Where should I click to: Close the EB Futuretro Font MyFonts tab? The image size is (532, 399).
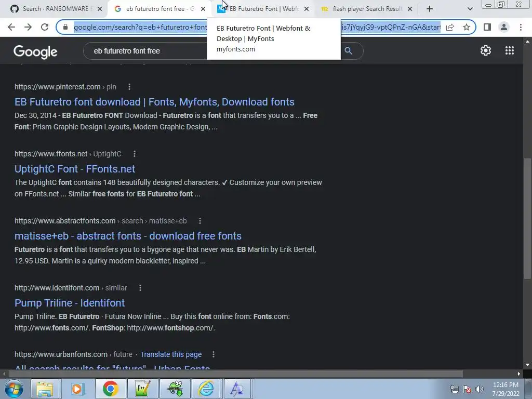coord(307,9)
